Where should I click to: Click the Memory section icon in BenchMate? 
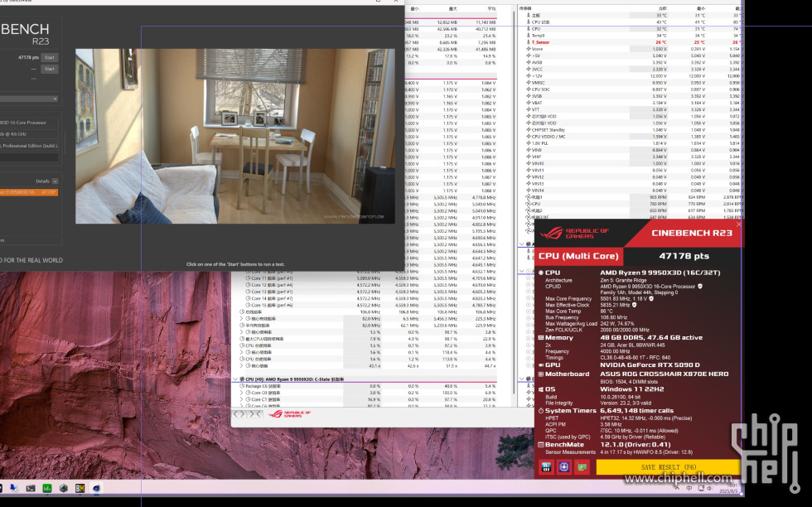coord(540,338)
